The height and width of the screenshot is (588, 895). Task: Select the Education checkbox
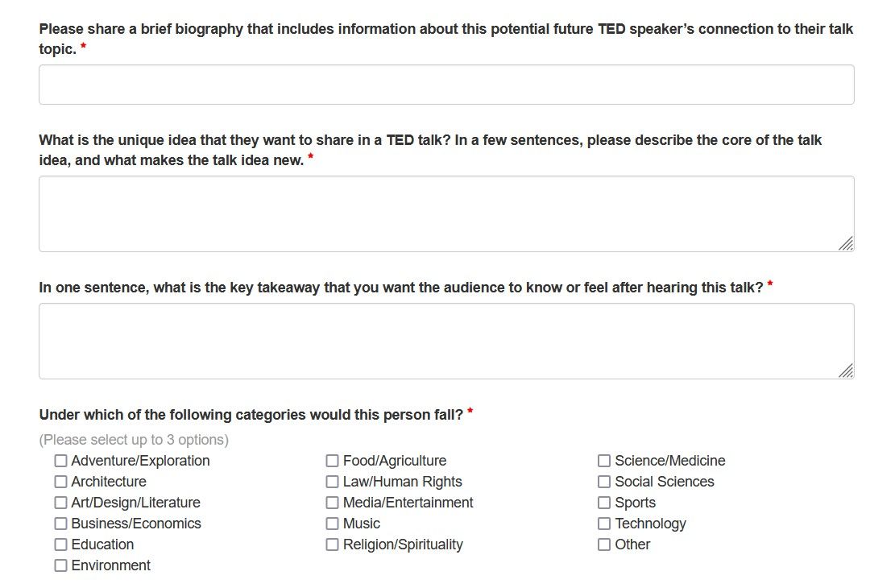60,544
